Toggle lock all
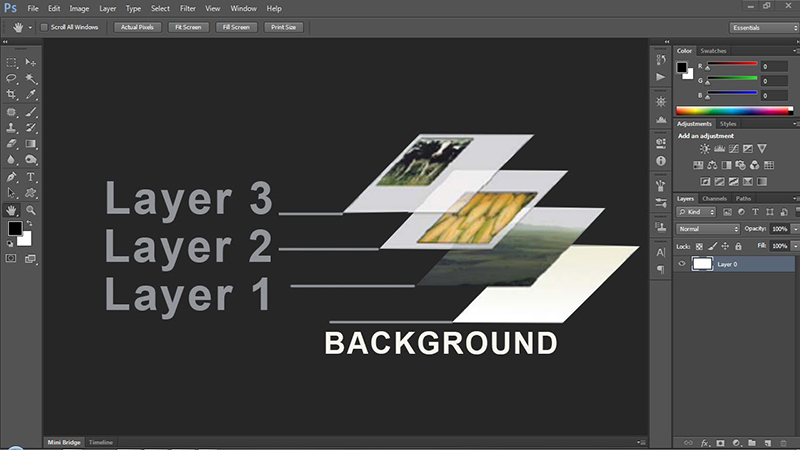Image resolution: width=800 pixels, height=450 pixels. point(738,246)
